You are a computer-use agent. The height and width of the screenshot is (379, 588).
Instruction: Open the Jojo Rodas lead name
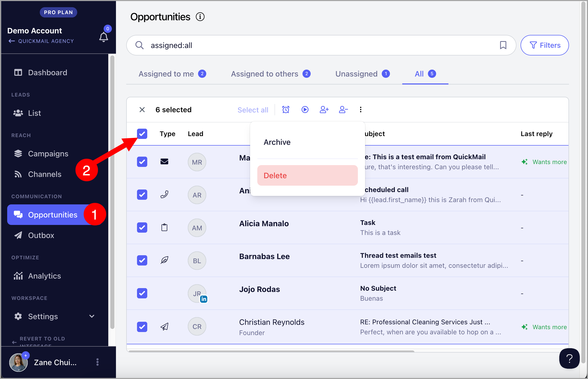pyautogui.click(x=260, y=289)
